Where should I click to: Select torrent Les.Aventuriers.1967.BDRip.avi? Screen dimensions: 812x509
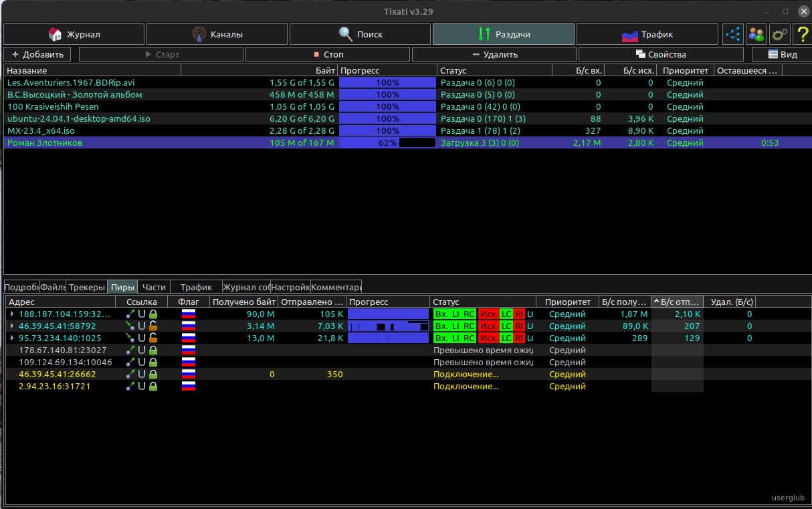coord(71,83)
